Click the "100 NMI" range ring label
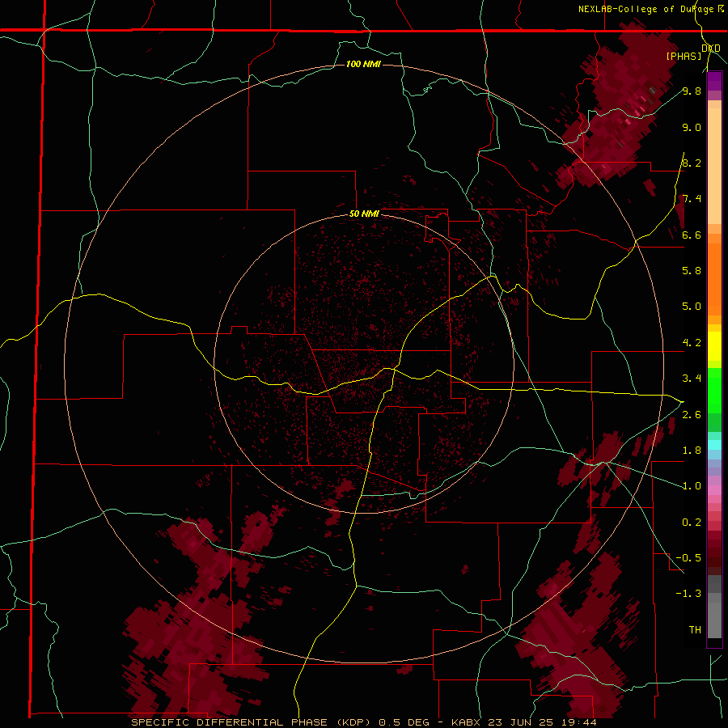This screenshot has width=728, height=728. (363, 64)
